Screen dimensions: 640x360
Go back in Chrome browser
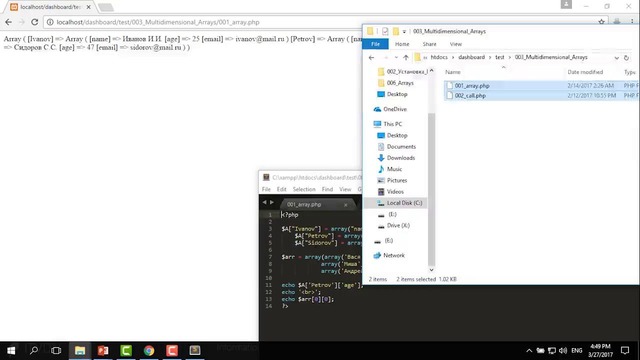[9, 22]
